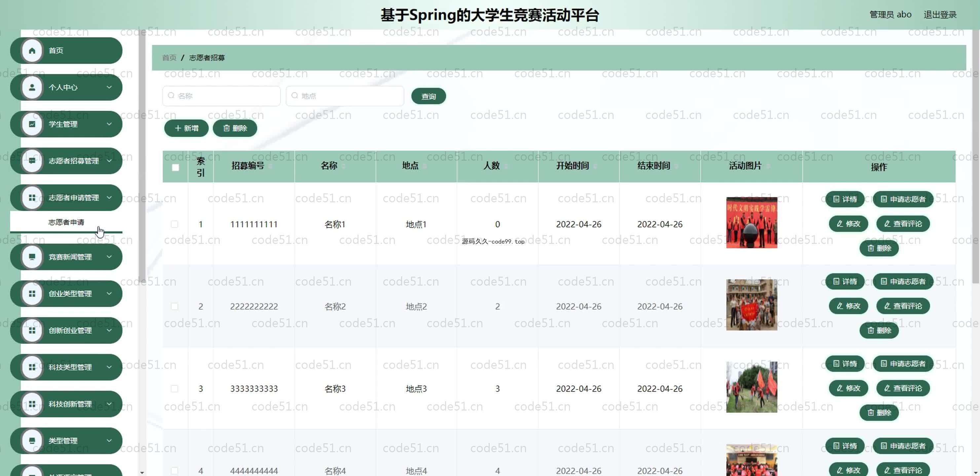The height and width of the screenshot is (476, 980).
Task: Expand the 志愿者招募管理 chevron
Action: tap(109, 161)
